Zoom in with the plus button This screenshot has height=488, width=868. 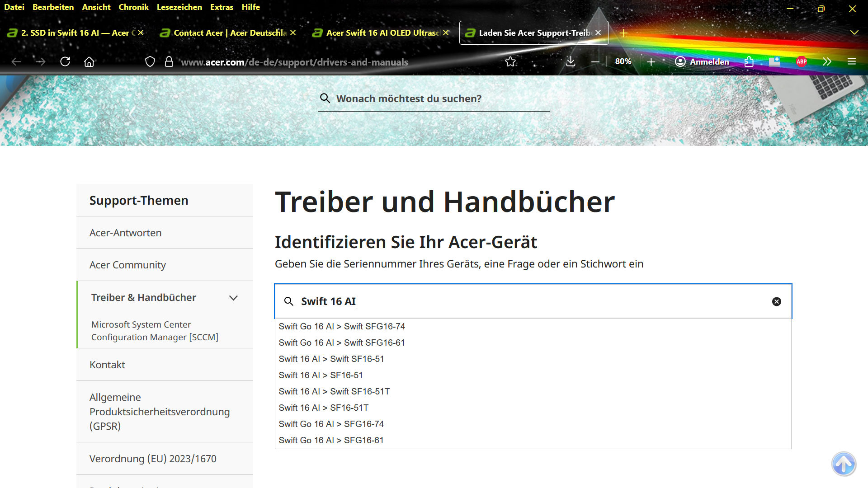[651, 61]
